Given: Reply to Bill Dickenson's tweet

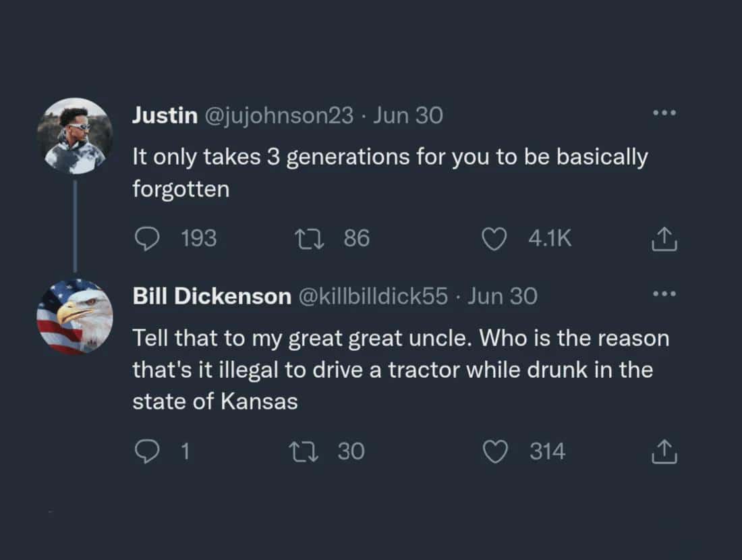Looking at the screenshot, I should coord(148,451).
